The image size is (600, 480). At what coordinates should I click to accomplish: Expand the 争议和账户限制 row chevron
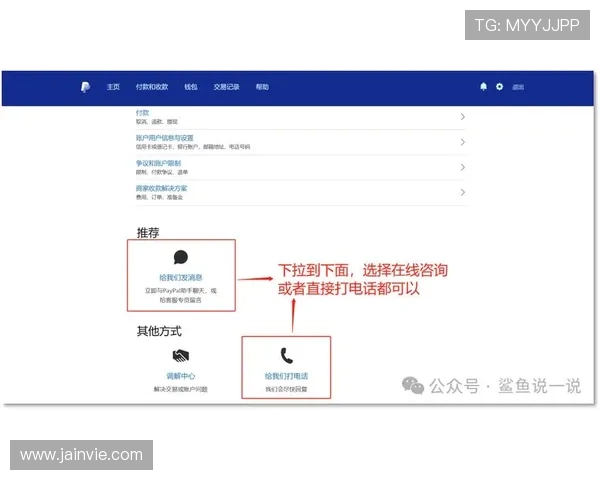(463, 167)
